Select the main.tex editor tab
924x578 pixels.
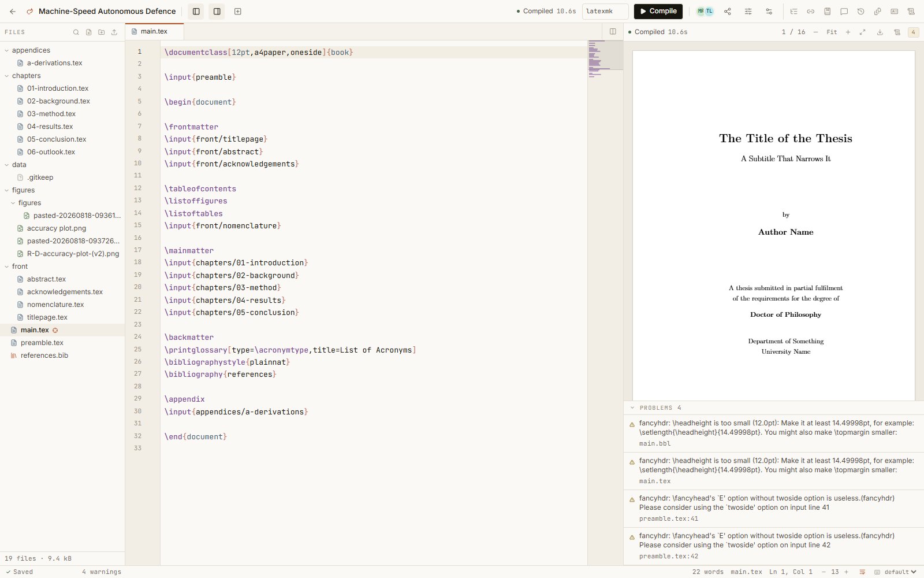tap(154, 31)
